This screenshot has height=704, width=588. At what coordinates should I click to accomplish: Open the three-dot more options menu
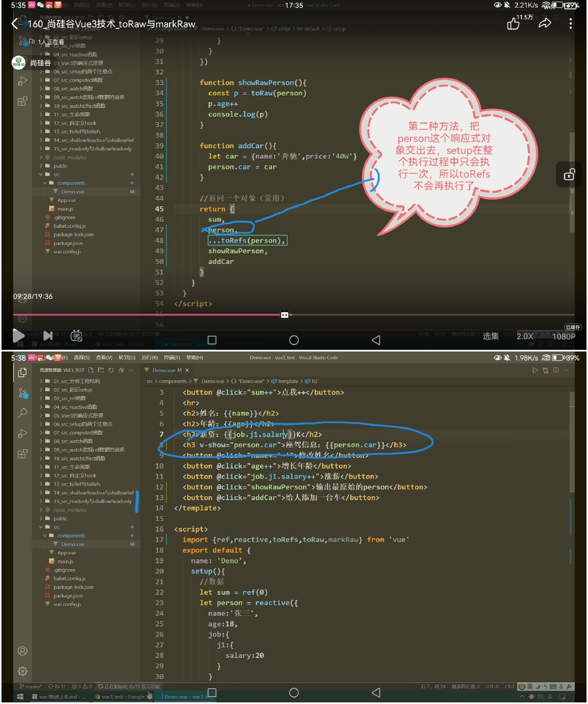click(x=570, y=23)
